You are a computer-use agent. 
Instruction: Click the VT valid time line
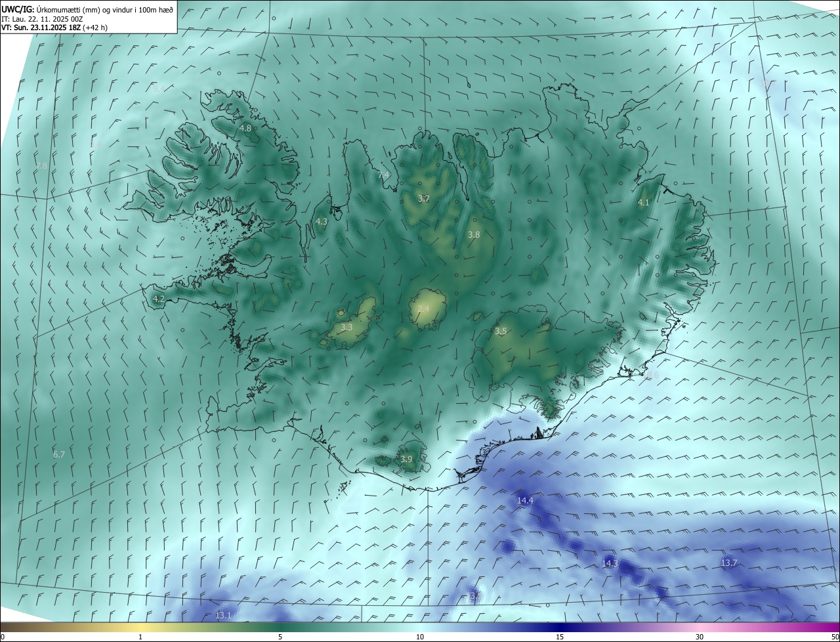coord(56,28)
